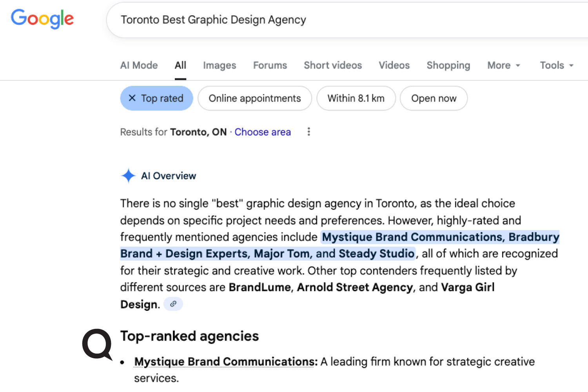Switch to the Images tab
The image size is (588, 392).
point(219,65)
